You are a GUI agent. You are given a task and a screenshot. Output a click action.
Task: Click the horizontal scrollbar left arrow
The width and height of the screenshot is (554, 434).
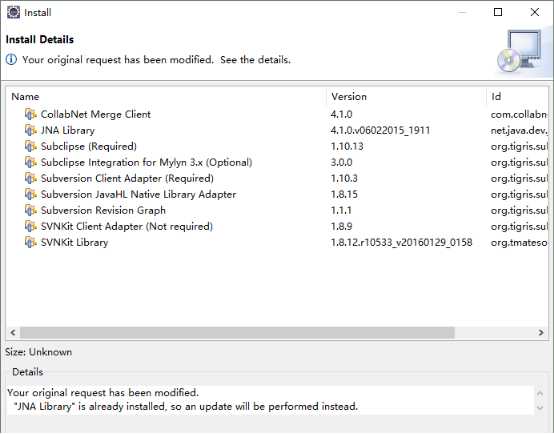click(x=13, y=332)
